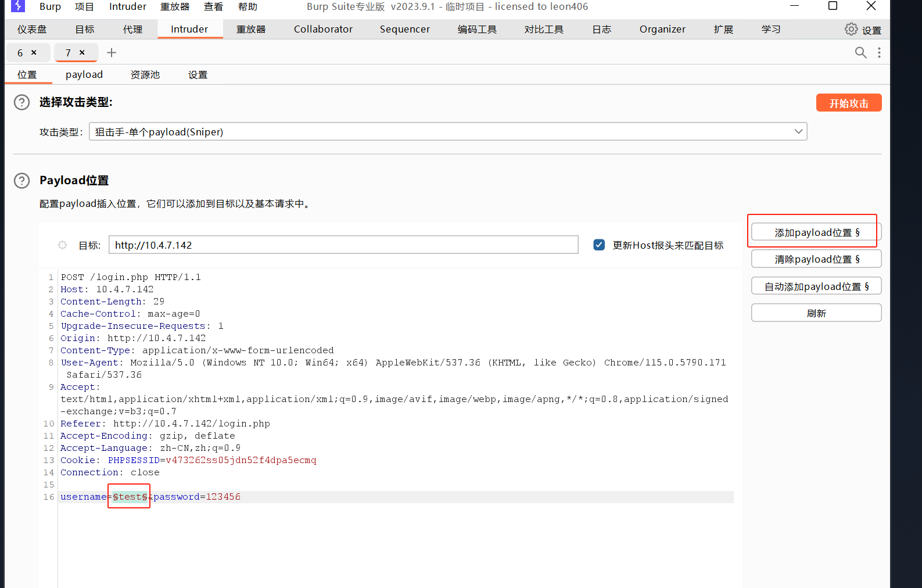The width and height of the screenshot is (922, 588).
Task: Switch to the 仪表盘 tab
Action: (x=32, y=29)
